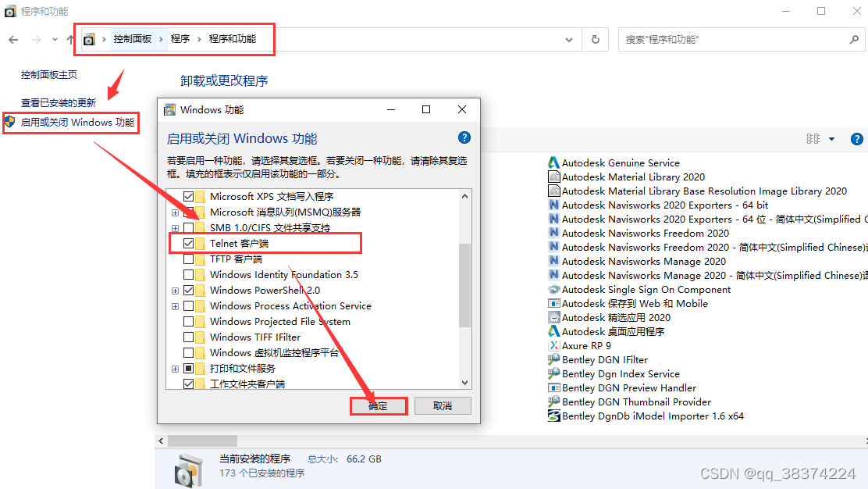Click the Autodesk Material Library 2020 icon
The width and height of the screenshot is (868, 489).
pos(553,177)
